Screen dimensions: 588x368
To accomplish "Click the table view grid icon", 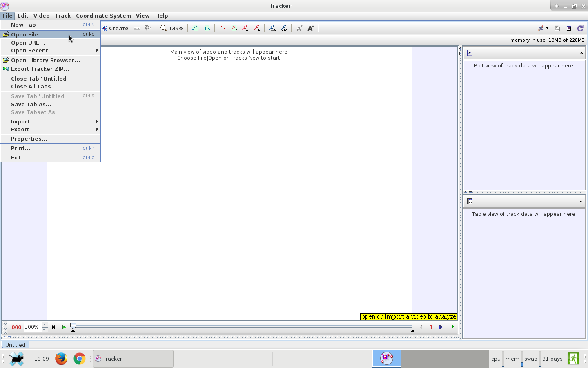I will (470, 202).
